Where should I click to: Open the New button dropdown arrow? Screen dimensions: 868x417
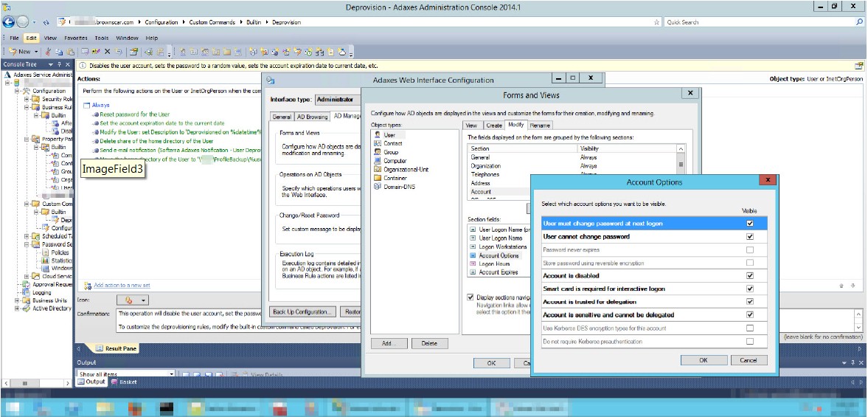coord(36,52)
